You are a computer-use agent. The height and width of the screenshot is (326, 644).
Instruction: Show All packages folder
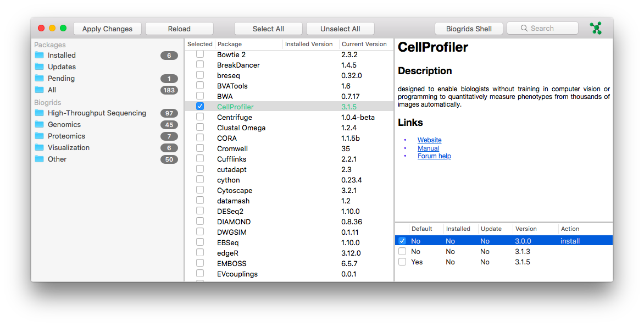[51, 90]
